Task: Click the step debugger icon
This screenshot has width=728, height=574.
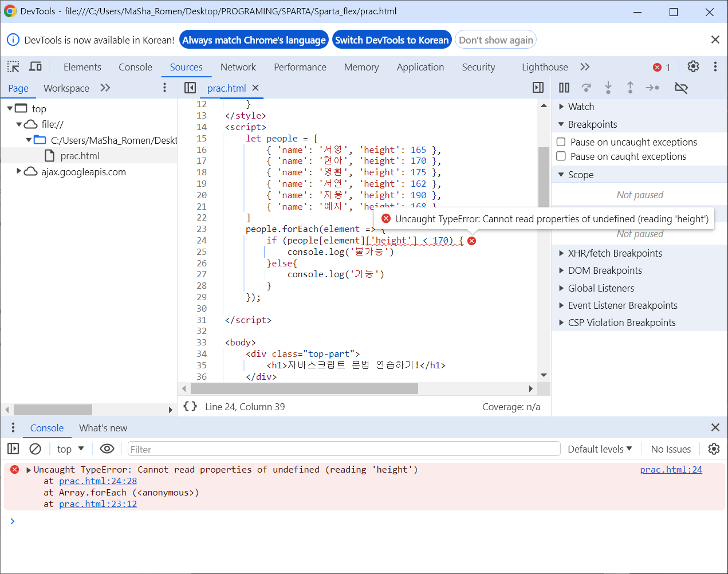Action: tap(652, 88)
